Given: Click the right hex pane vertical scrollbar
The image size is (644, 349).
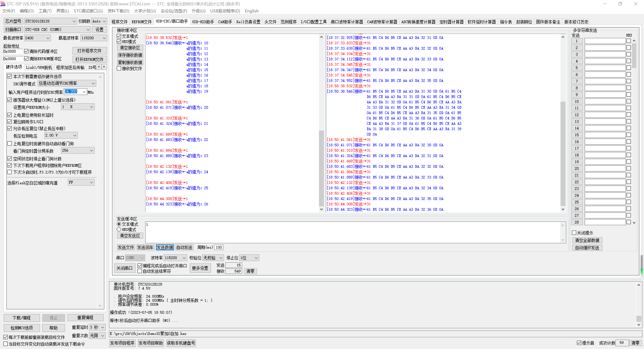Looking at the screenshot, I should click(x=563, y=123).
